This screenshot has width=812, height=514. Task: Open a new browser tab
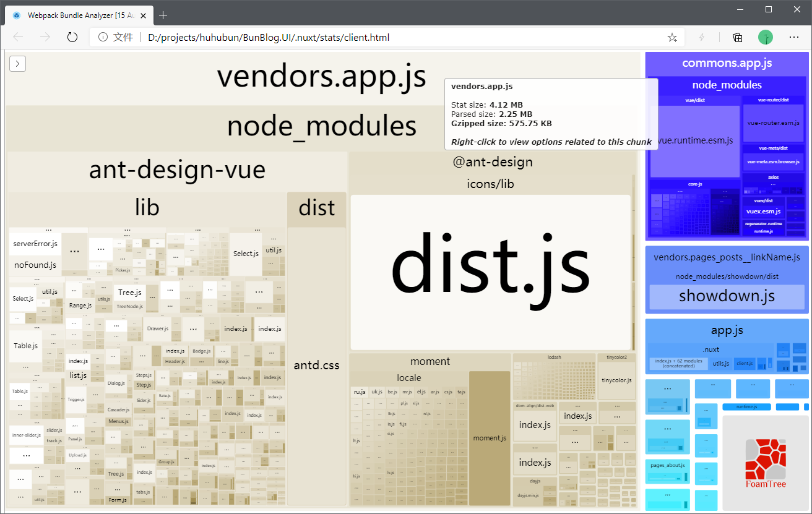(x=163, y=15)
